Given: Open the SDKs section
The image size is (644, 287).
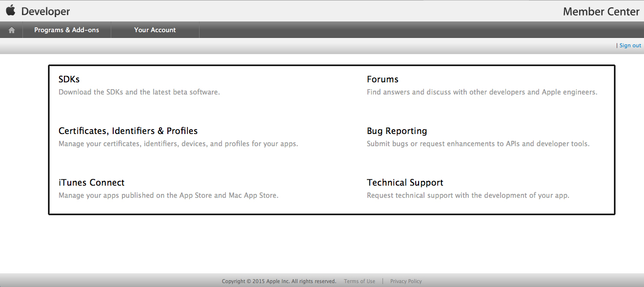Looking at the screenshot, I should click(69, 79).
